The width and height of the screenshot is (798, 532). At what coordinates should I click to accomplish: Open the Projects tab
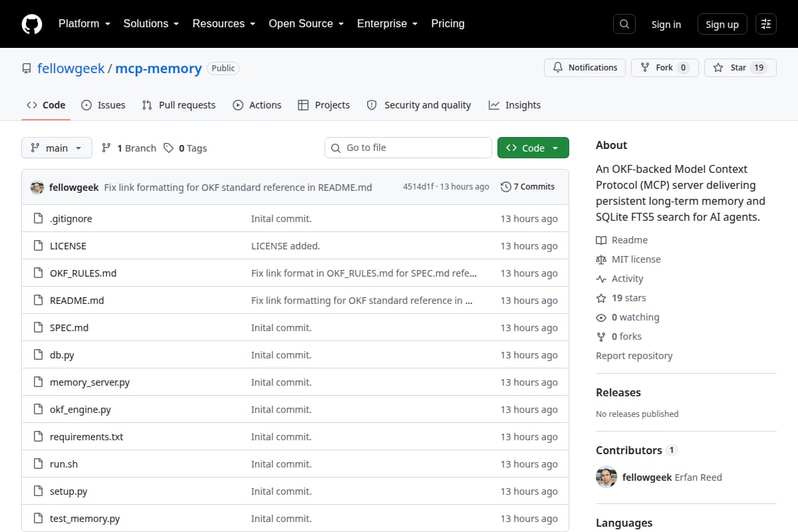[324, 105]
